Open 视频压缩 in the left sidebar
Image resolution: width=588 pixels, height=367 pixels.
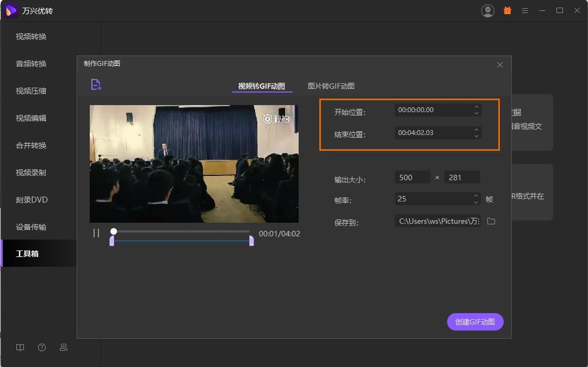point(31,91)
